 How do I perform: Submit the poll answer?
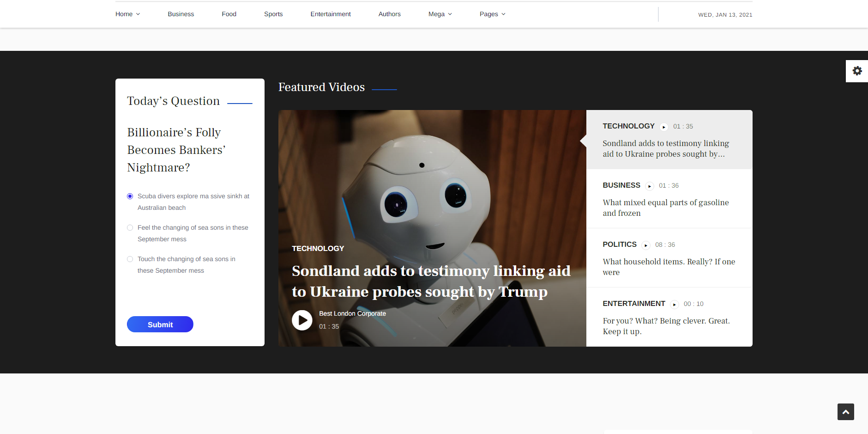click(x=160, y=324)
